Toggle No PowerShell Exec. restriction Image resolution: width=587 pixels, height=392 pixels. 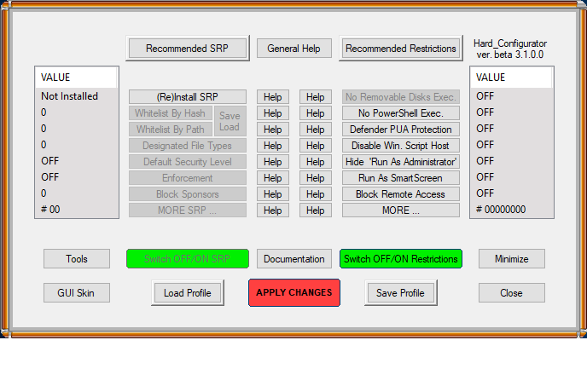point(400,113)
